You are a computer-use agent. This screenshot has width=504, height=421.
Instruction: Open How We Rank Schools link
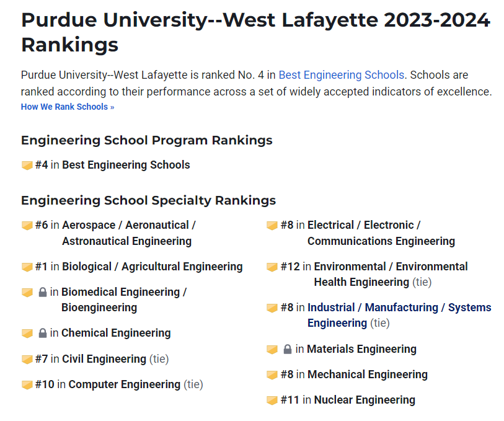click(x=68, y=107)
